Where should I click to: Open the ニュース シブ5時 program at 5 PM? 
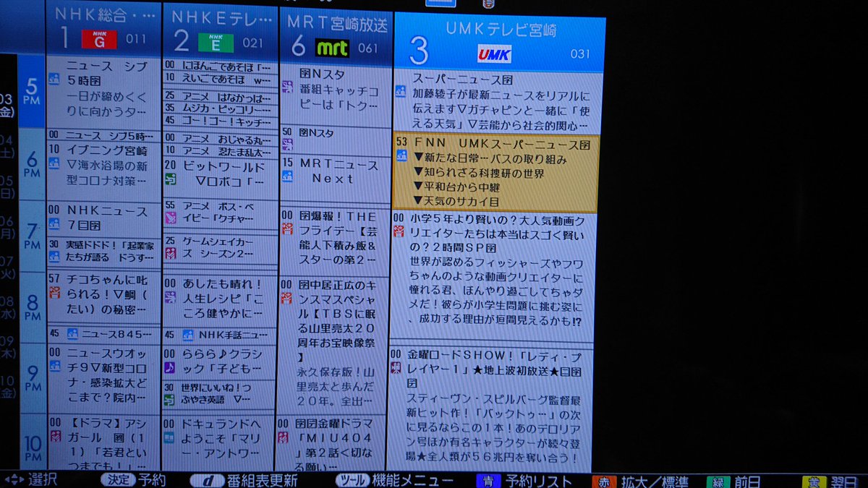point(103,93)
